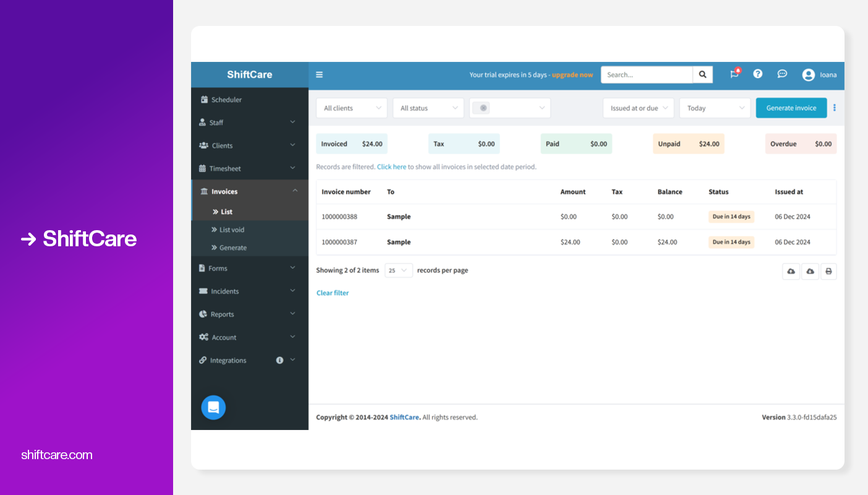The height and width of the screenshot is (495, 868).
Task: Click the Overdue $0.00 summary card
Action: point(801,144)
